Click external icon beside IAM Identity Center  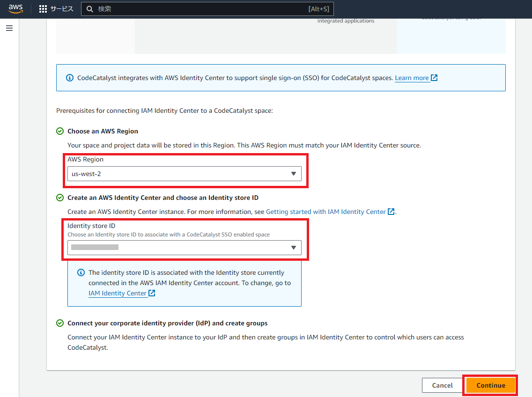coord(152,293)
